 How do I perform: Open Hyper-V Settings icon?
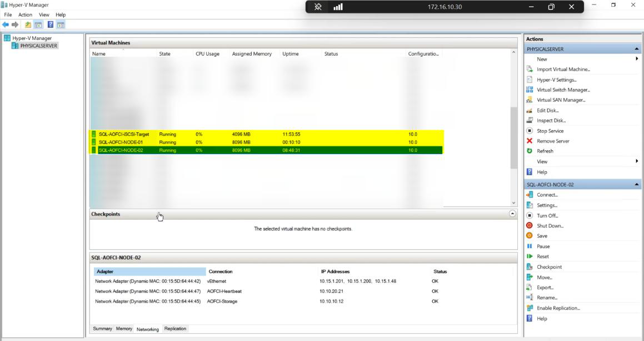[530, 80]
